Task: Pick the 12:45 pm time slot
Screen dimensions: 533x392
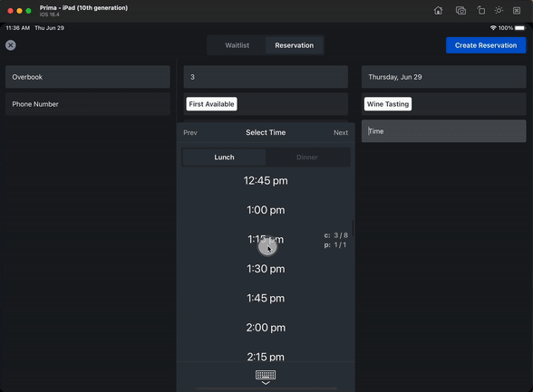Action: pos(266,180)
